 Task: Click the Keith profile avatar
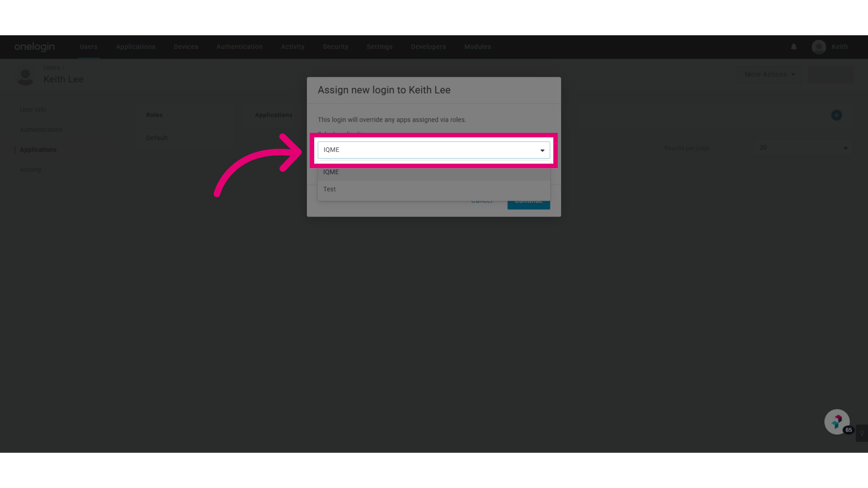click(819, 47)
